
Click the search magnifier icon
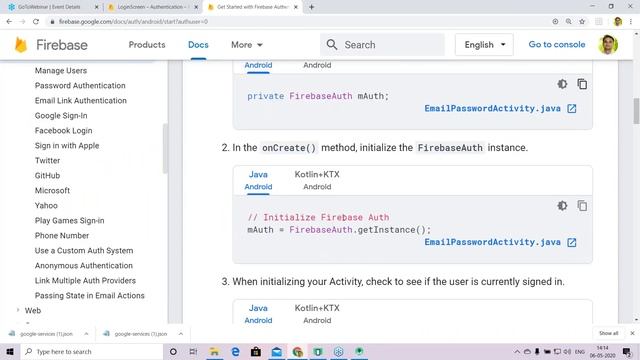332,45
